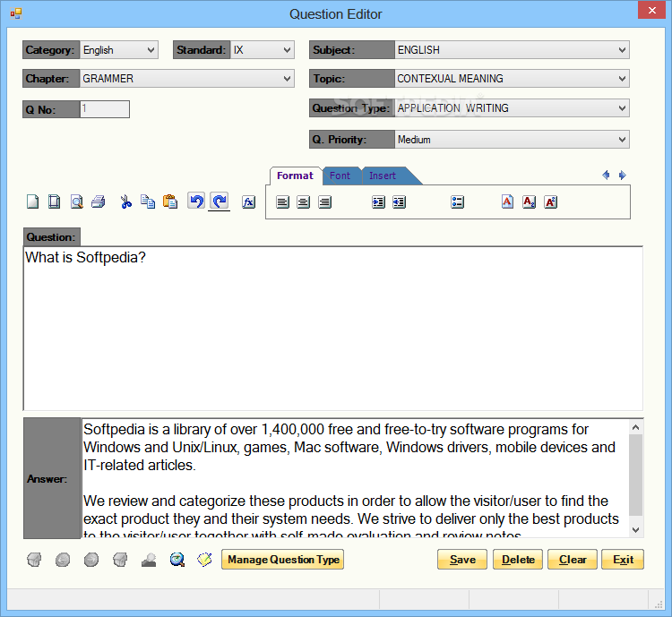Click the Exit button
The height and width of the screenshot is (617, 672).
pyautogui.click(x=623, y=560)
